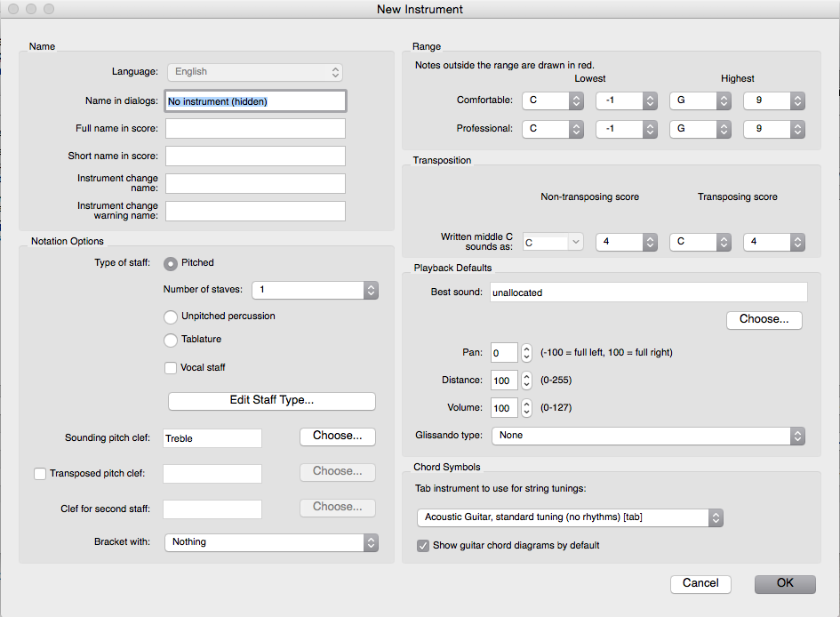The width and height of the screenshot is (840, 617).
Task: Confirm the dialog with OK
Action: click(x=785, y=583)
